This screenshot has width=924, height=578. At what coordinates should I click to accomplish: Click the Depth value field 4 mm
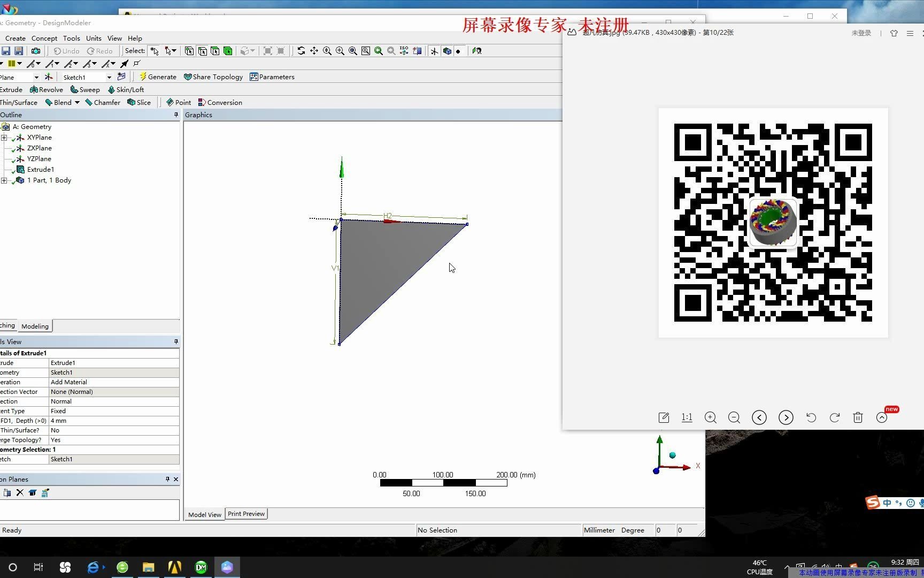[x=114, y=421]
